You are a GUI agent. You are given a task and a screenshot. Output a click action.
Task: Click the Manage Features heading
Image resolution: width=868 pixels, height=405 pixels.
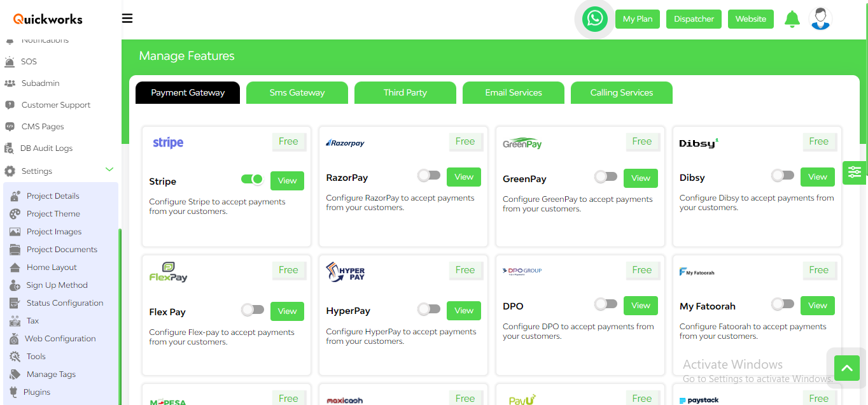[186, 56]
